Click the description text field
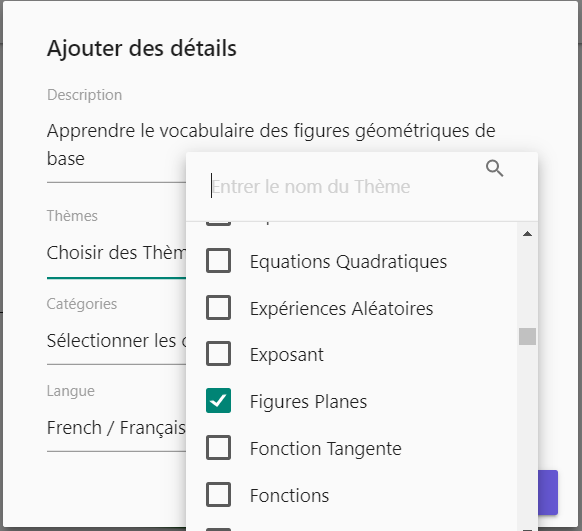This screenshot has width=582, height=531. point(271,145)
